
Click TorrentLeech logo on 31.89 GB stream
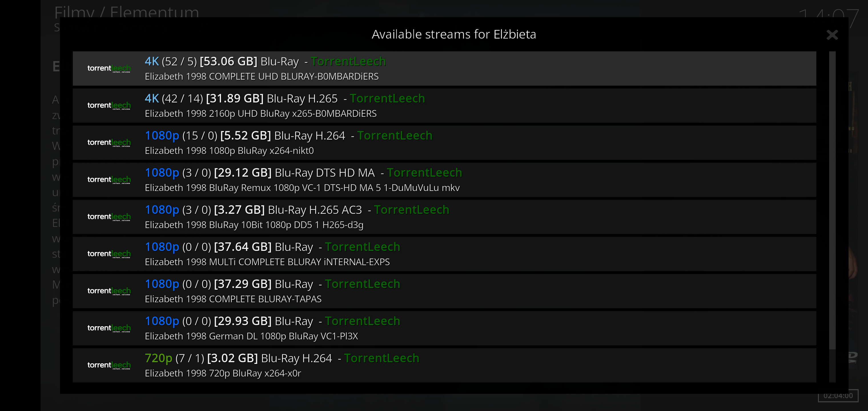click(109, 105)
